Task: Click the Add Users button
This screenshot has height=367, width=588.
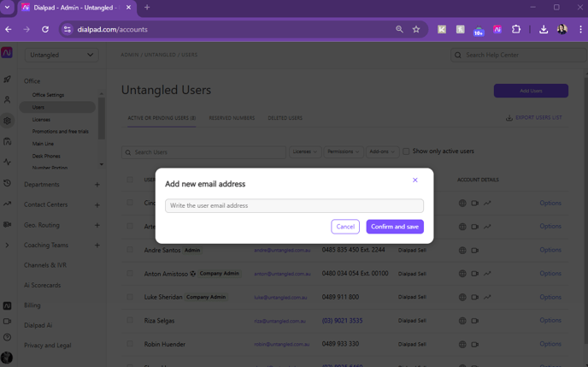Action: [x=531, y=91]
